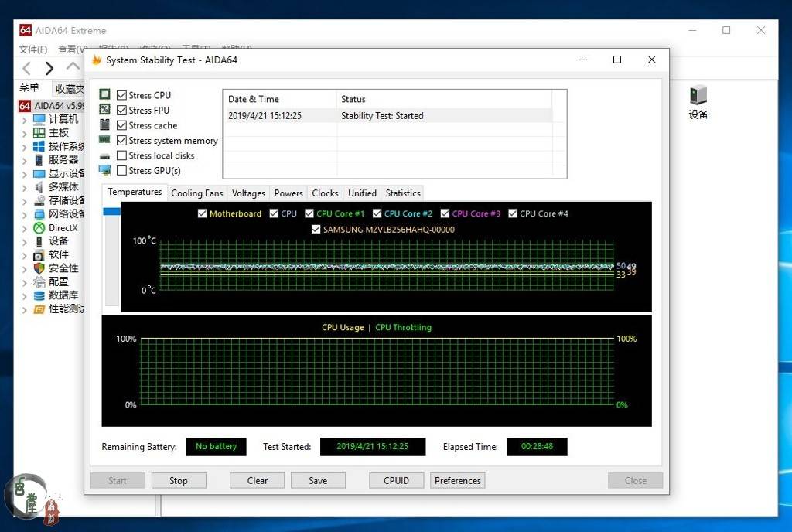Expand the 主板 tree node

(24, 133)
